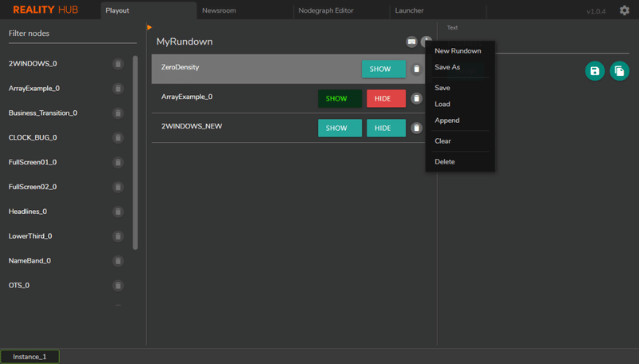Click active SHOW button for ArrayExample_0
Viewport: 639px width, 364px height.
(339, 98)
